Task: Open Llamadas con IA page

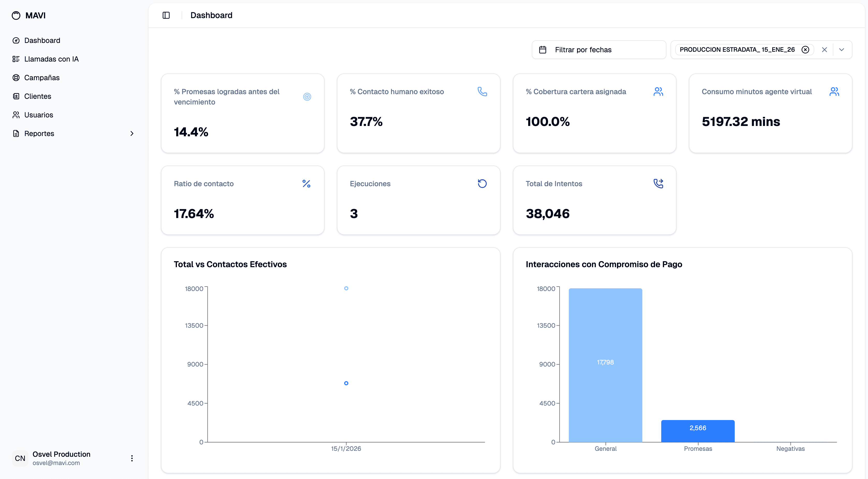Action: (51, 59)
